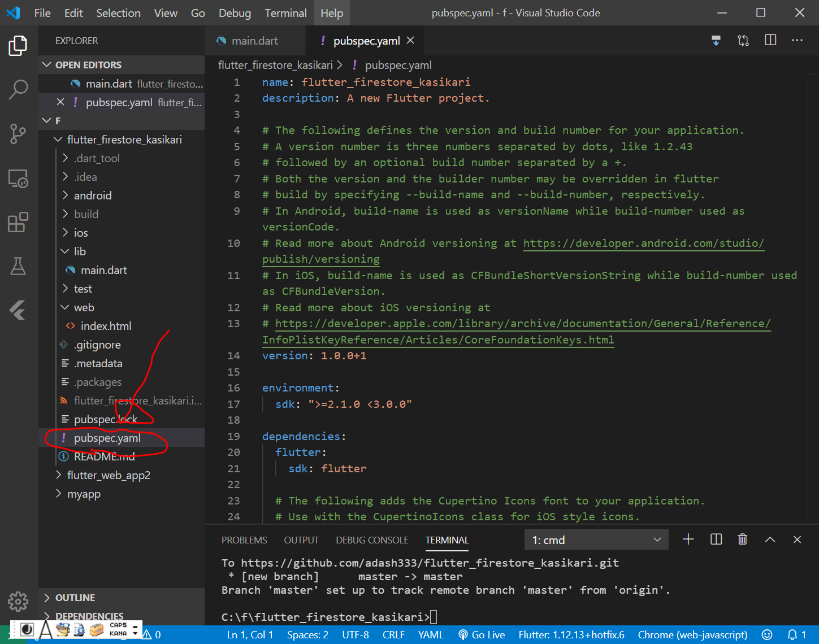This screenshot has height=644, width=819.
Task: Open the Selection menu
Action: 118,13
